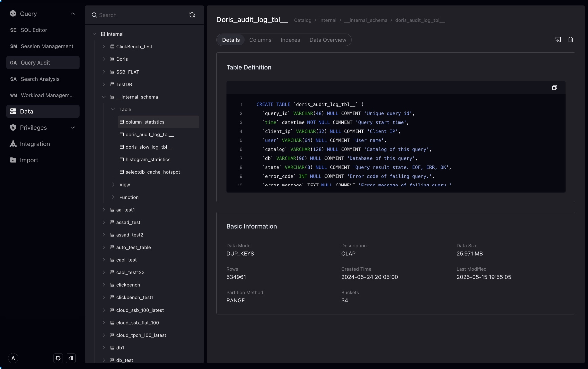Delete the doris_audit_log_tbl__ table
This screenshot has width=588, height=369.
tap(570, 39)
